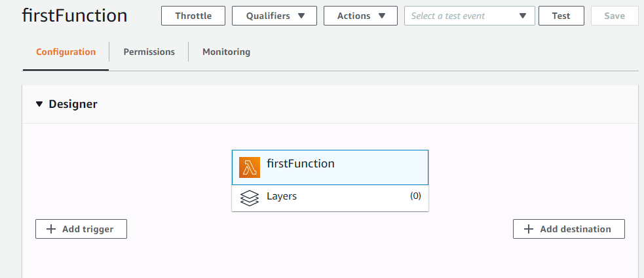Click the Designer section heading text
This screenshot has width=644, height=278.
point(73,104)
